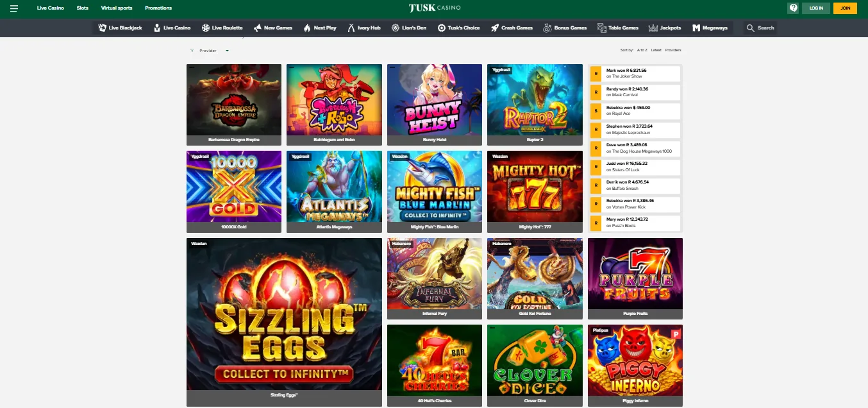The width and height of the screenshot is (868, 408).
Task: Click the Megaways M icon
Action: [x=696, y=28]
